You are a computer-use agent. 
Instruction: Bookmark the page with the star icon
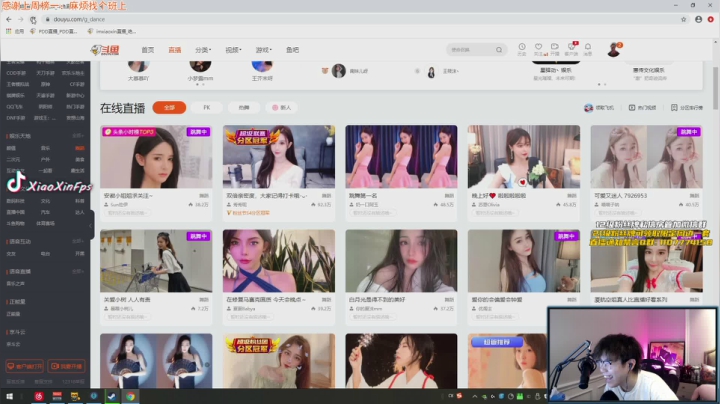[683, 19]
